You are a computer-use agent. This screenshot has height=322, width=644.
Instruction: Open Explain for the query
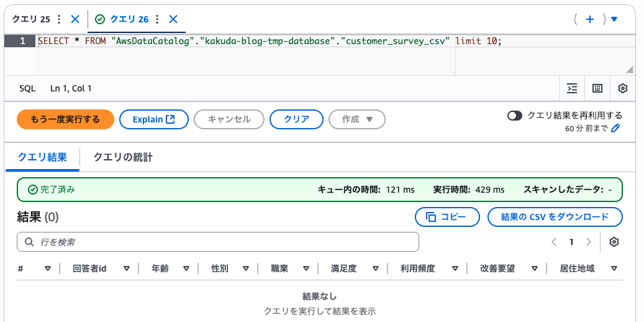click(153, 119)
